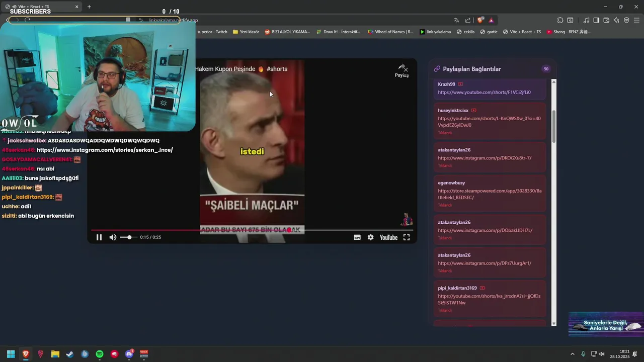Open Spotify from the taskbar
Viewport: 644px width, 362px height.
click(x=100, y=354)
